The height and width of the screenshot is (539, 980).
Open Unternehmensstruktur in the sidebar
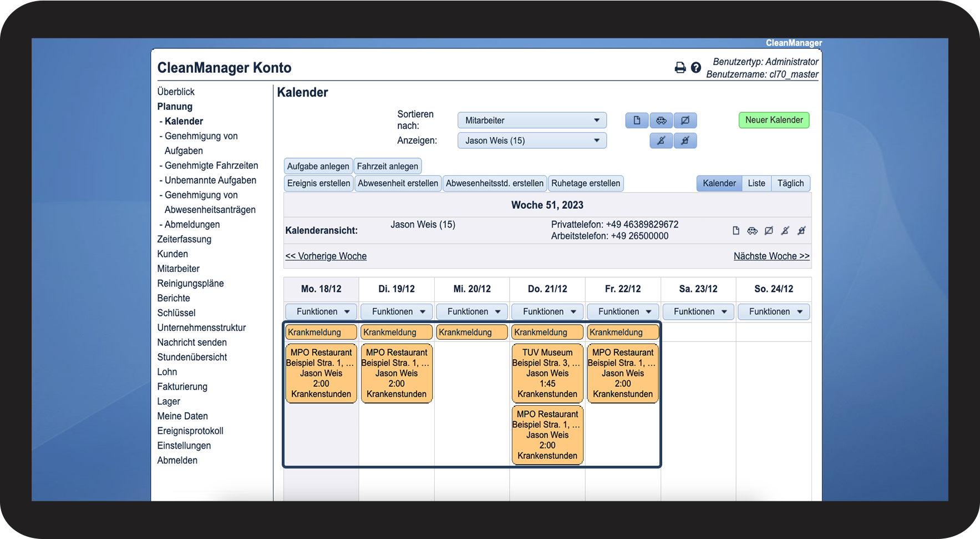[201, 328]
